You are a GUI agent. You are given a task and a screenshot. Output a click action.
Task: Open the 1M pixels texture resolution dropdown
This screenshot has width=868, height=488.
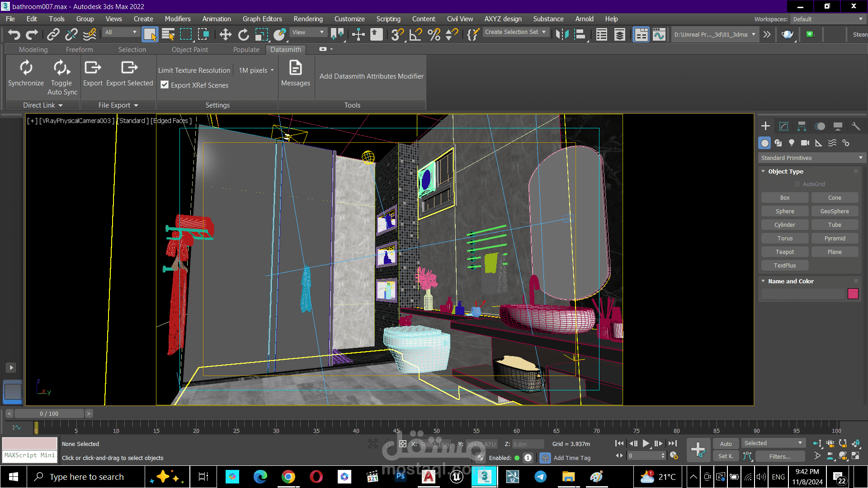[256, 70]
